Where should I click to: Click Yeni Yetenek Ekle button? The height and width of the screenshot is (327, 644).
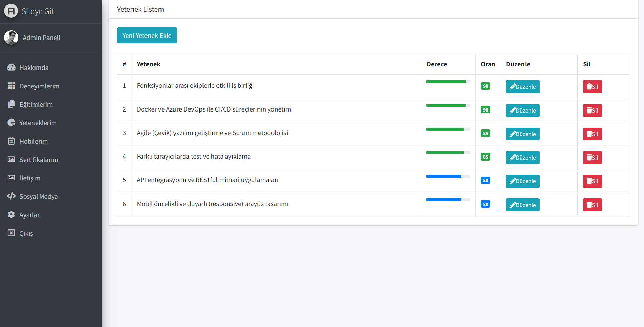[147, 35]
